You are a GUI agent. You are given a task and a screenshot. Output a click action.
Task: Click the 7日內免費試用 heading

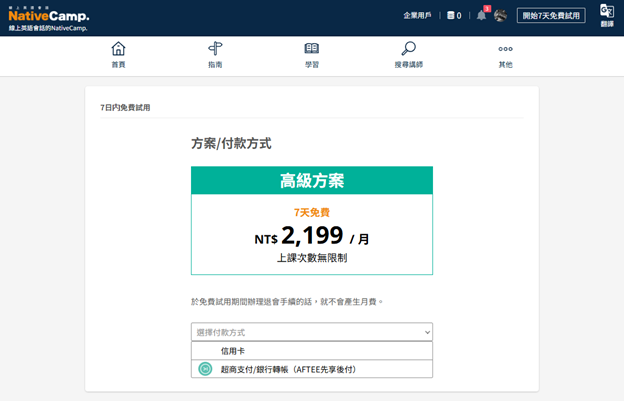[125, 107]
